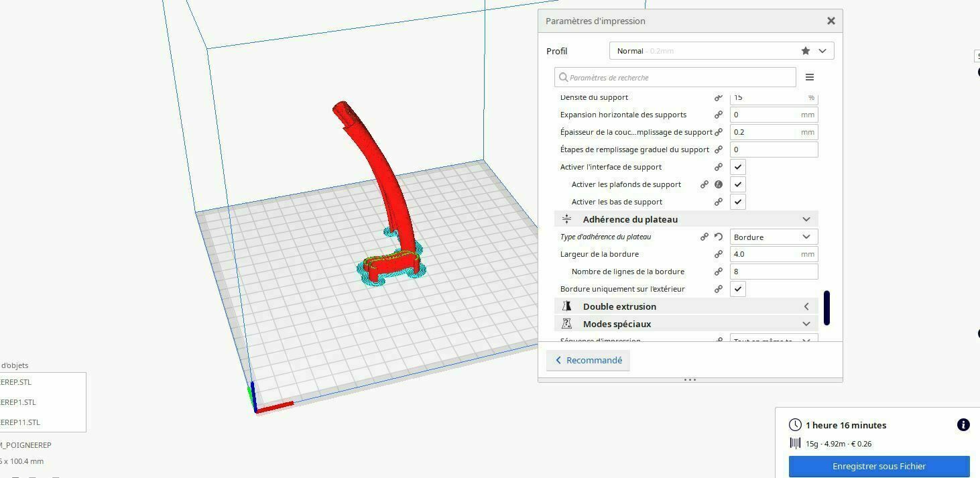Click the Nombre de lignes de la bordure field

coord(774,272)
